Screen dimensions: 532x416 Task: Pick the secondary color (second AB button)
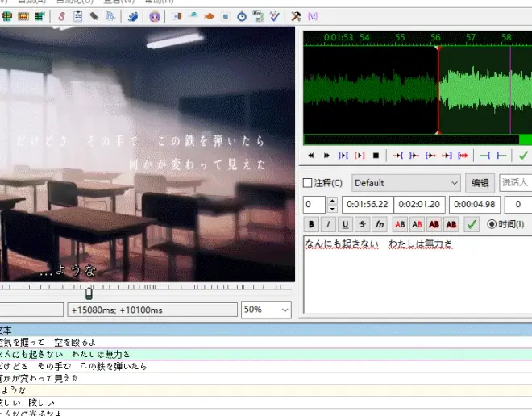(417, 224)
